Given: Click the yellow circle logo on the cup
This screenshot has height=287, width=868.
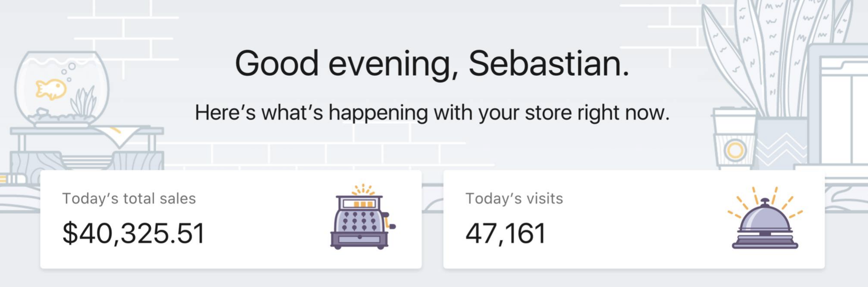Looking at the screenshot, I should (x=735, y=150).
